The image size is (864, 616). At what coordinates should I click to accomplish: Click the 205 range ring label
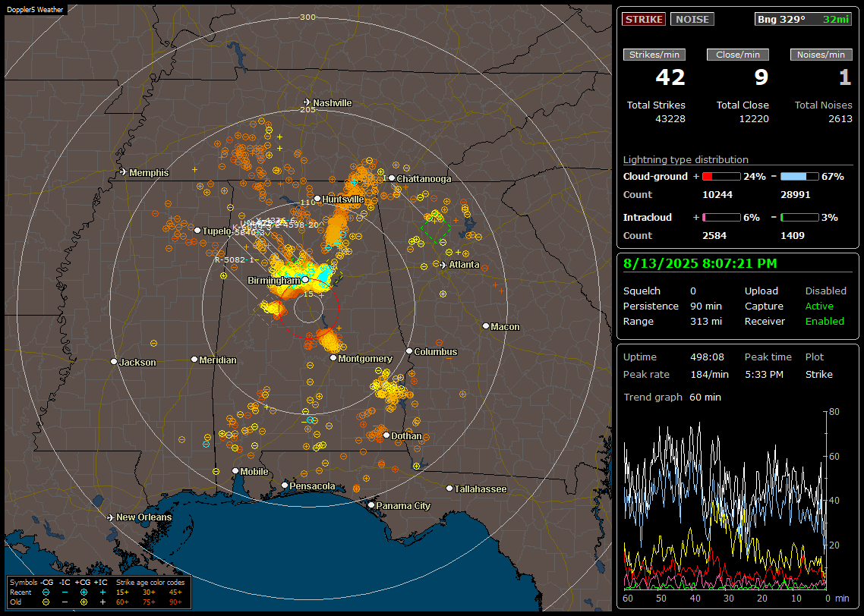click(307, 109)
